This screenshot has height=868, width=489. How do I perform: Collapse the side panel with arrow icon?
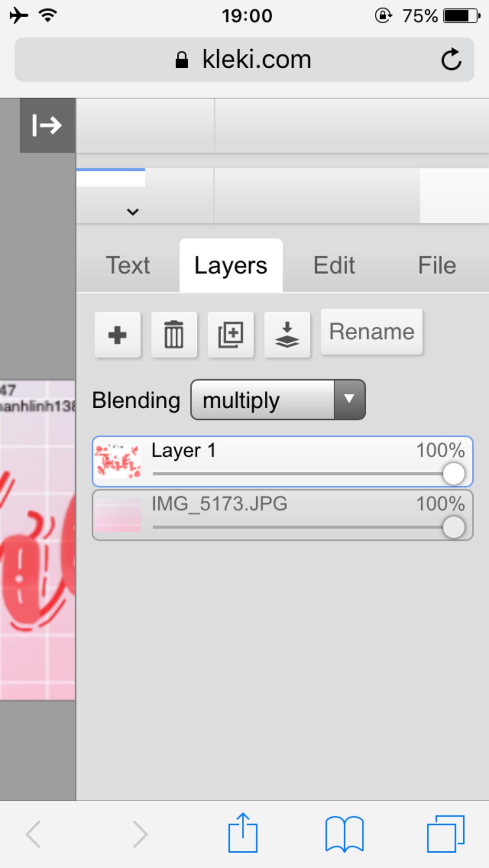47,126
